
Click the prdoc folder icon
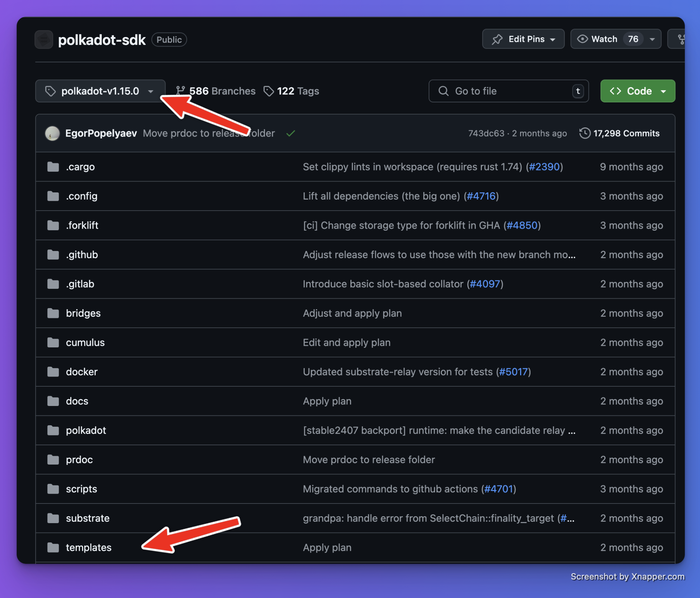[x=53, y=460]
